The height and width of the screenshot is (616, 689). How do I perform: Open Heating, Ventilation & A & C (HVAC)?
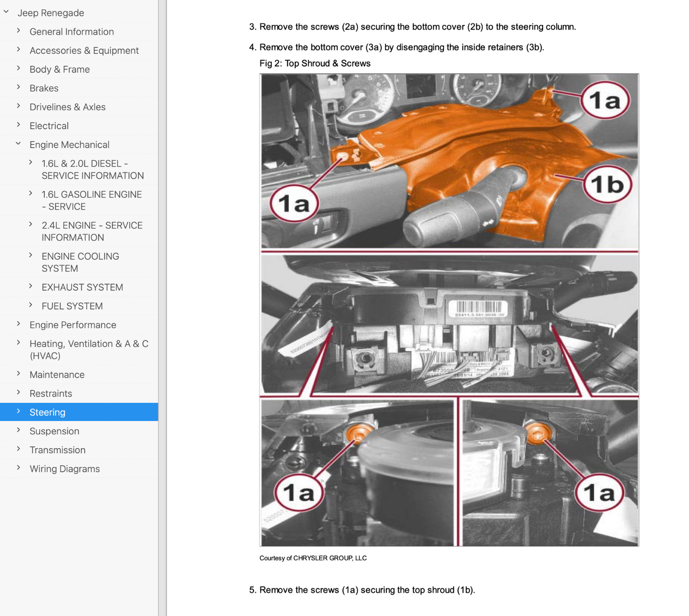tap(89, 349)
